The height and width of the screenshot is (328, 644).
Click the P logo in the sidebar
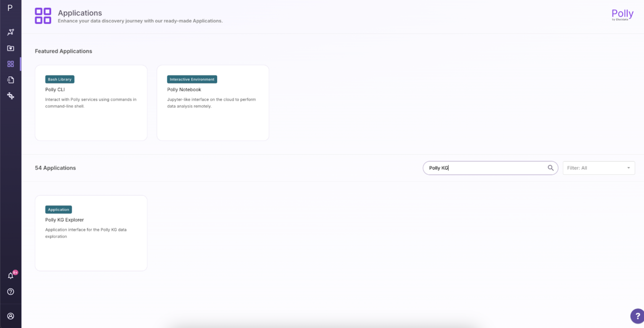click(x=10, y=8)
